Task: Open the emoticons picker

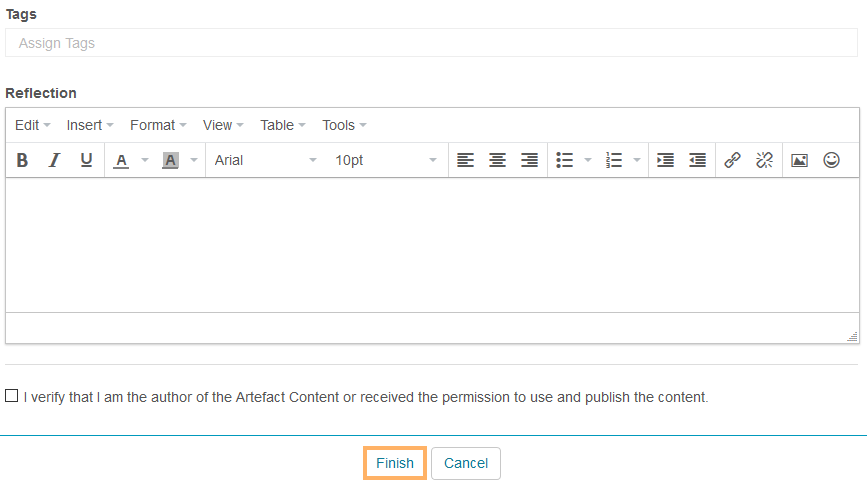Action: click(831, 160)
